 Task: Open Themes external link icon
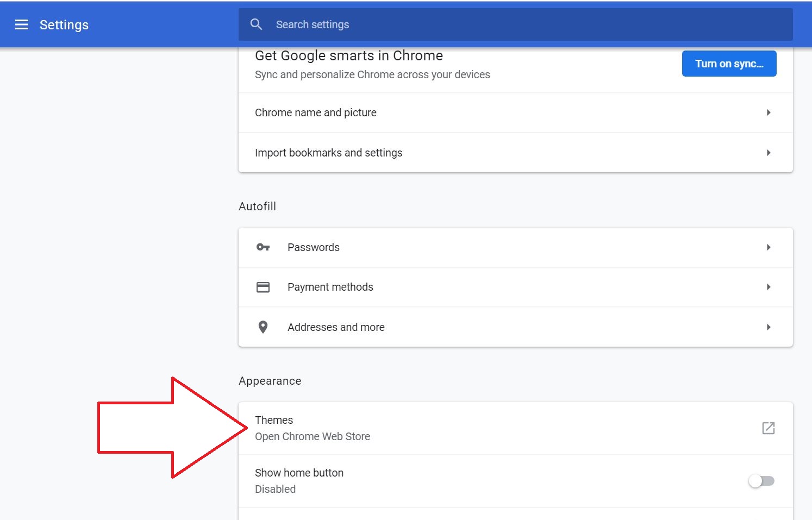(x=768, y=428)
